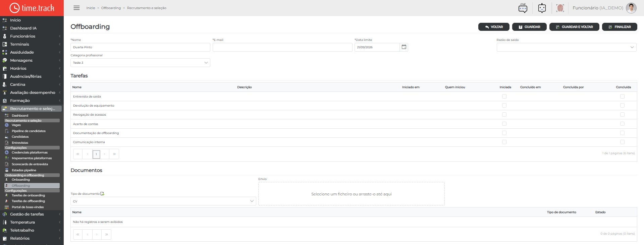The image size is (644, 245).
Task: Open the calendar picker for Data limite
Action: (x=404, y=47)
